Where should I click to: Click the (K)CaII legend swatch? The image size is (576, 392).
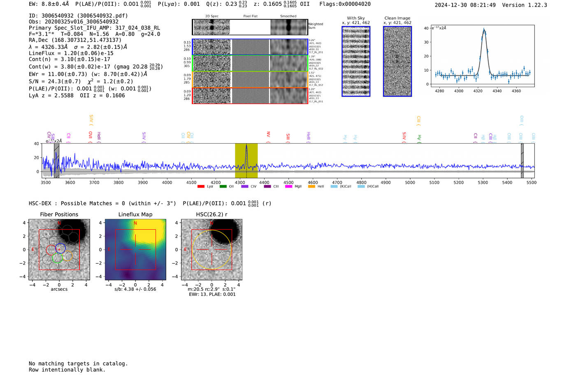(334, 186)
